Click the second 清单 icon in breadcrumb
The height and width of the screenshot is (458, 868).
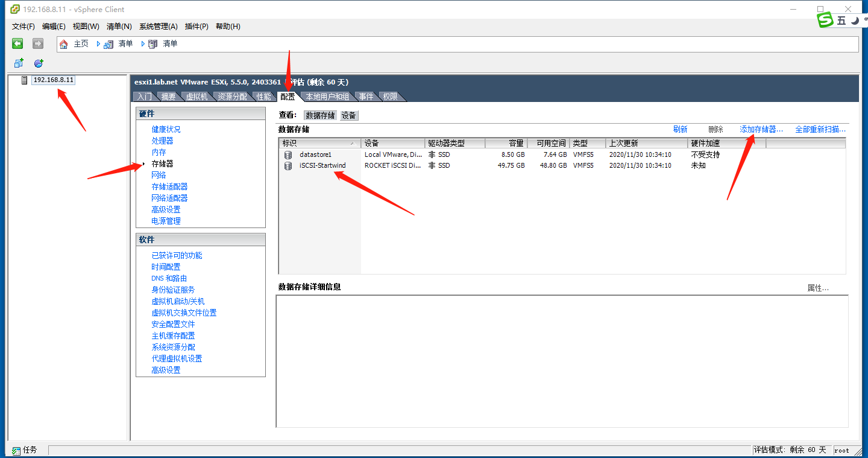(x=153, y=44)
